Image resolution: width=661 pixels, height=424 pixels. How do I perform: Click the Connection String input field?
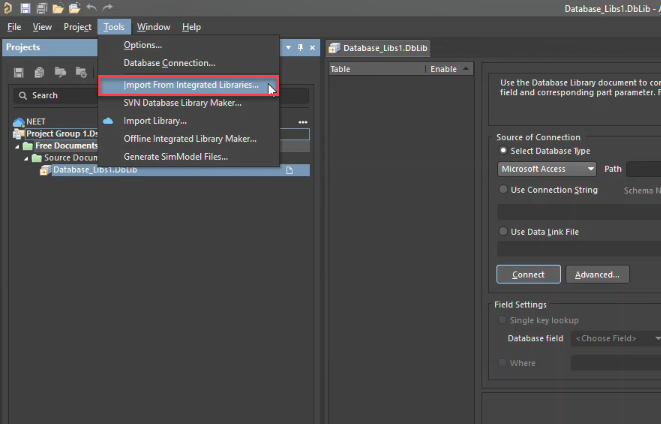coord(579,212)
